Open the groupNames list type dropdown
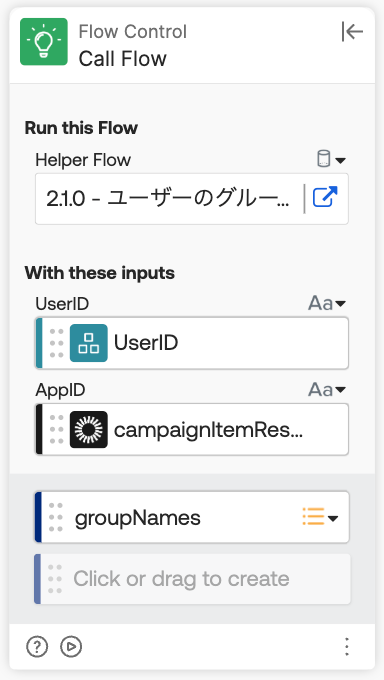 click(320, 517)
